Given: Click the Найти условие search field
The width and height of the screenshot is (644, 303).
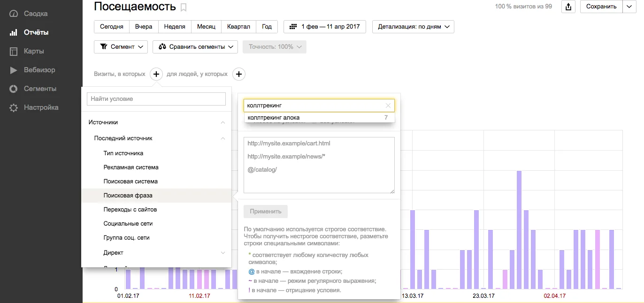Looking at the screenshot, I should (156, 99).
